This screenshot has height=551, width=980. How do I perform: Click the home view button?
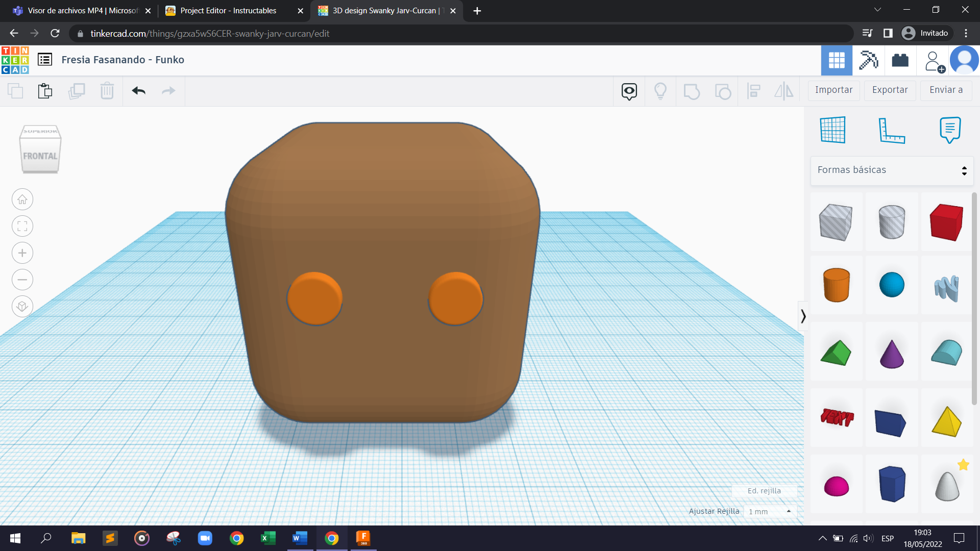22,199
